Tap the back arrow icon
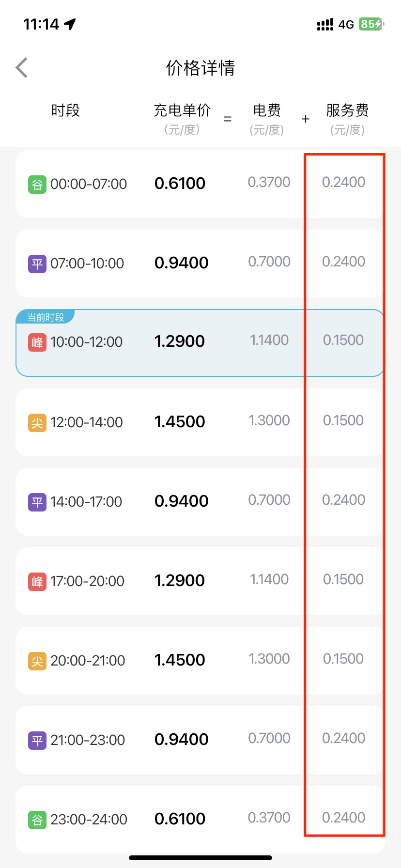This screenshot has height=868, width=401. pos(22,68)
